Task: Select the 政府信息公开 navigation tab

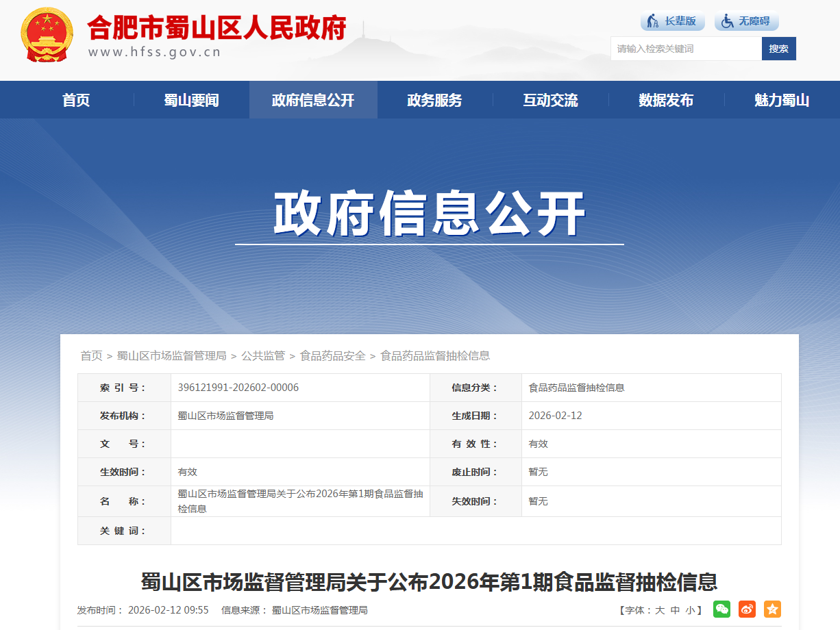Action: tap(313, 100)
